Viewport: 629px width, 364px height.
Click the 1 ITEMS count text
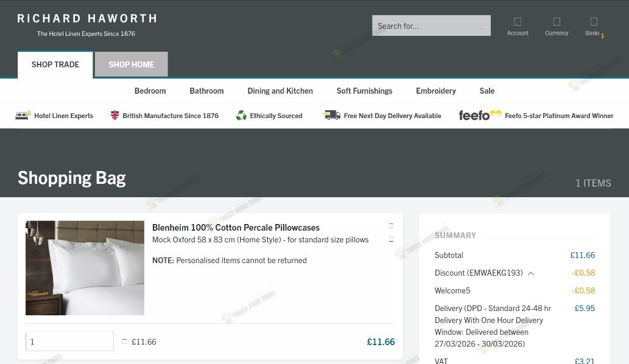(593, 183)
